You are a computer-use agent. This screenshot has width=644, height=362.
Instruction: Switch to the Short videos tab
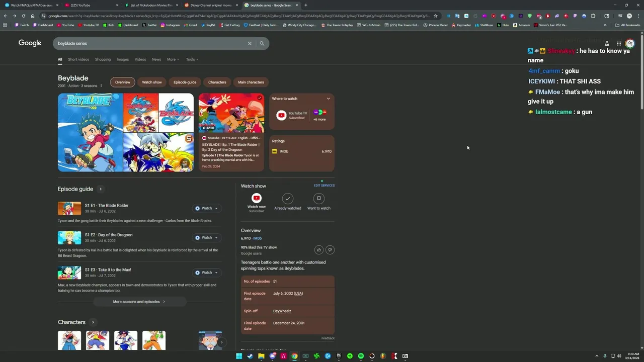coord(78,59)
